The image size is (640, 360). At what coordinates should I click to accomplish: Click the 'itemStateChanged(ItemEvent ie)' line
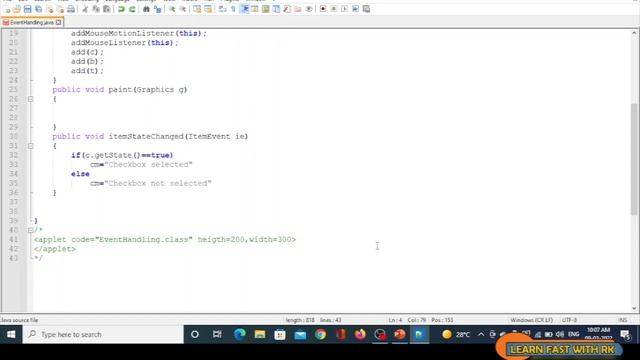pyautogui.click(x=150, y=136)
